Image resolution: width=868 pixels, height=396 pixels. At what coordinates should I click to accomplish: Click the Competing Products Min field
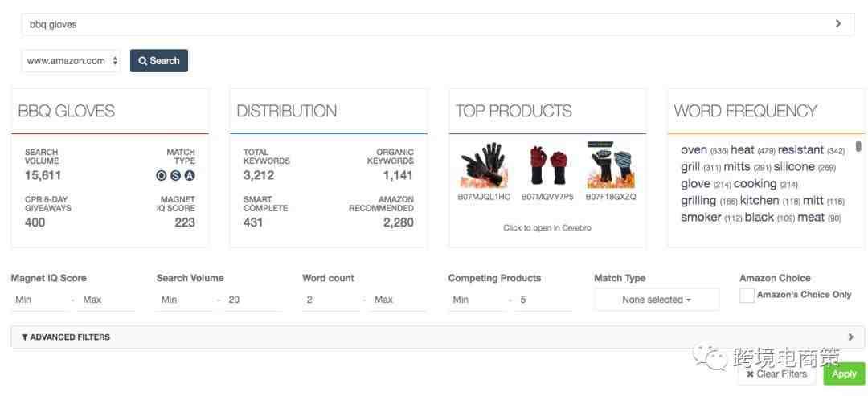tap(477, 300)
